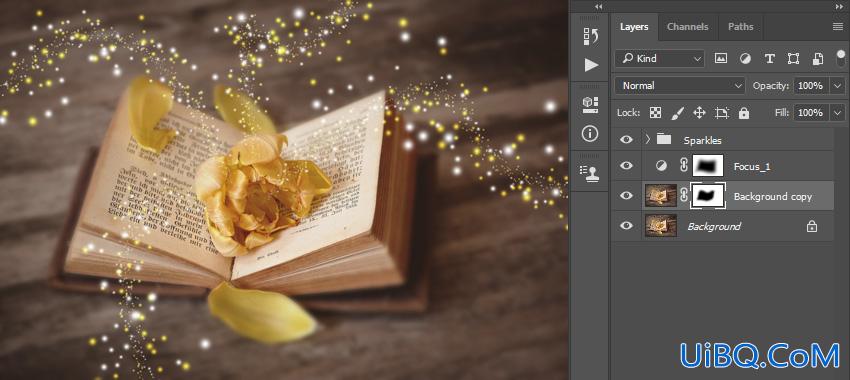Switch to the Paths tab
This screenshot has width=850, height=380.
[740, 27]
